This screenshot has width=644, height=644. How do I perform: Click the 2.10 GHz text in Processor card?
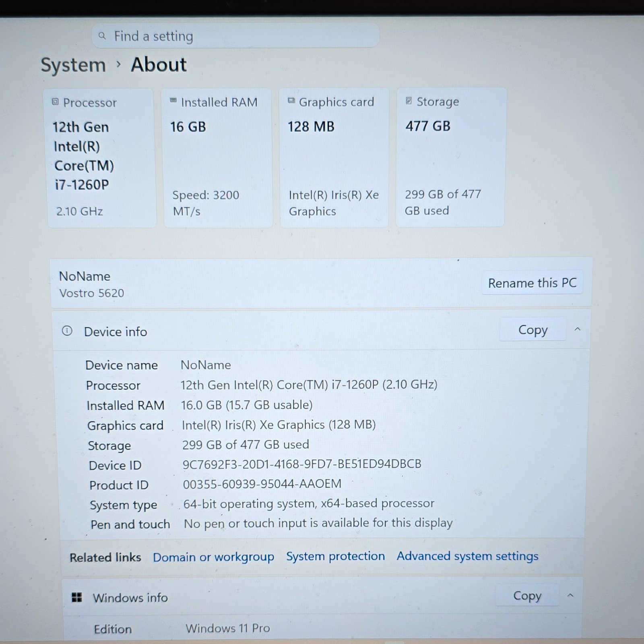pos(79,211)
